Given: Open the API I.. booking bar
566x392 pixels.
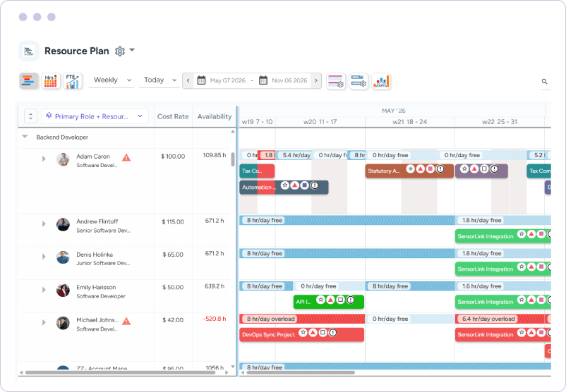Looking at the screenshot, I should 328,302.
